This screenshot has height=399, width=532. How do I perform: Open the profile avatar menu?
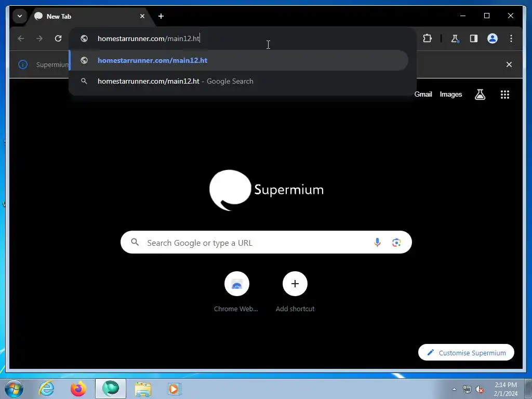point(493,38)
